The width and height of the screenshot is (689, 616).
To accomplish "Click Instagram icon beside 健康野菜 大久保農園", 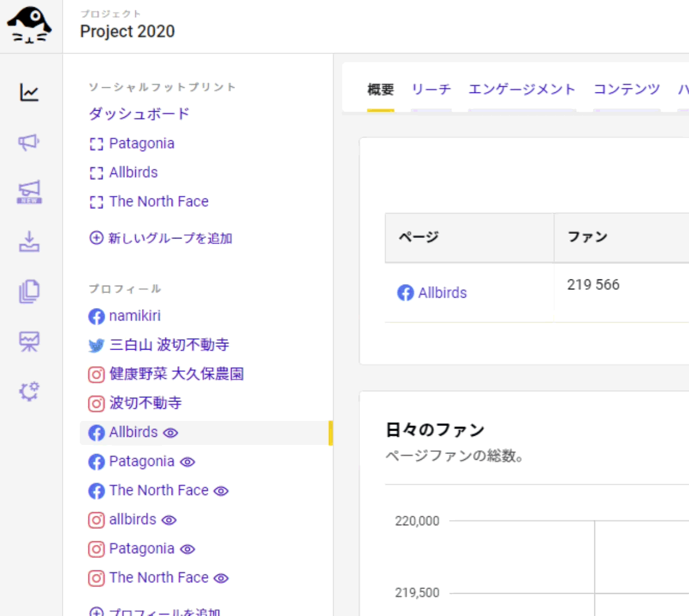I will click(x=96, y=375).
